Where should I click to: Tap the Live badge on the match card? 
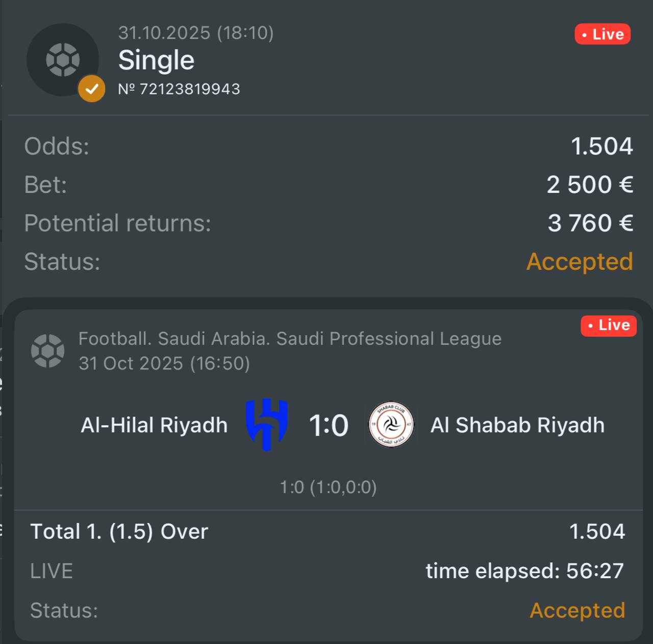[609, 325]
